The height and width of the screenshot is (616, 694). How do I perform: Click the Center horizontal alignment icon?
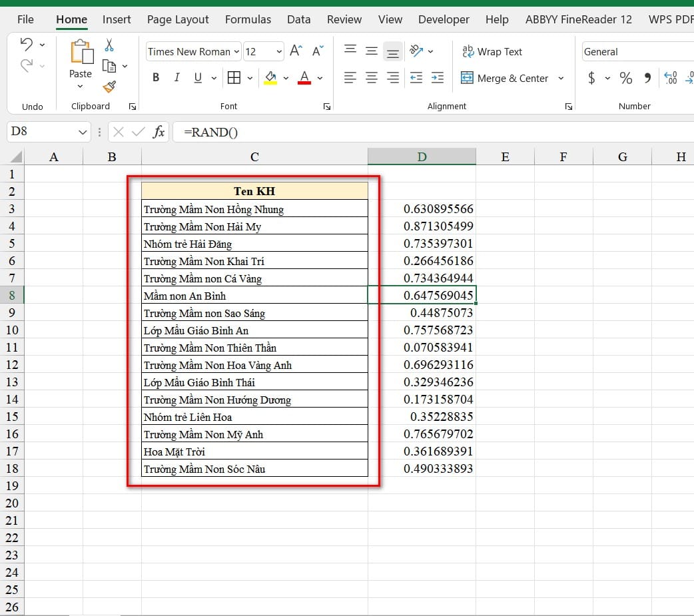(372, 78)
